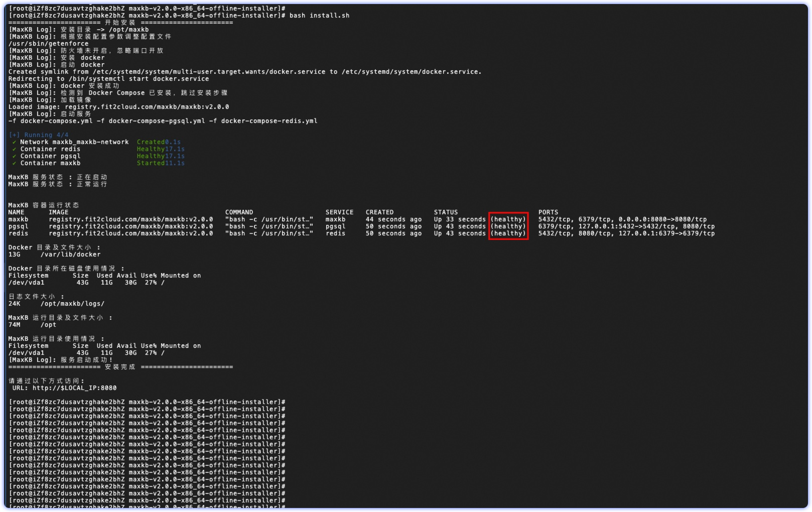812x512 pixels.
Task: Click the "bash install.sh" command text
Action: coord(319,16)
